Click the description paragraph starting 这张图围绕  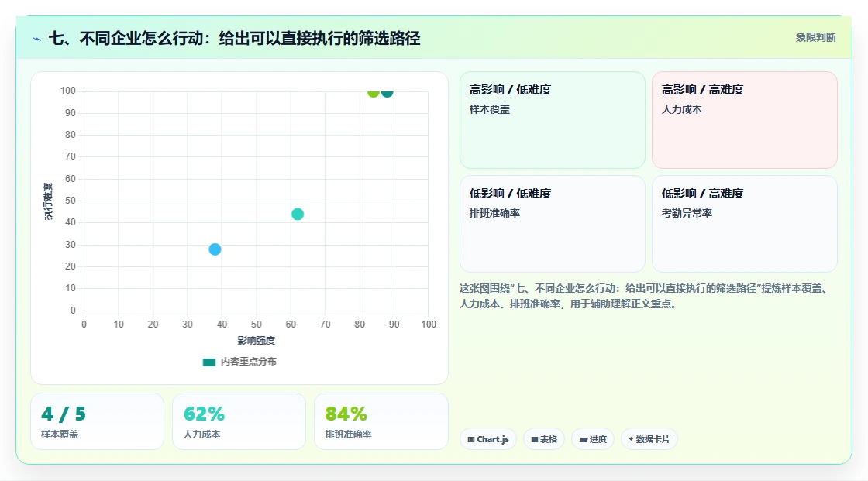pyautogui.click(x=645, y=296)
